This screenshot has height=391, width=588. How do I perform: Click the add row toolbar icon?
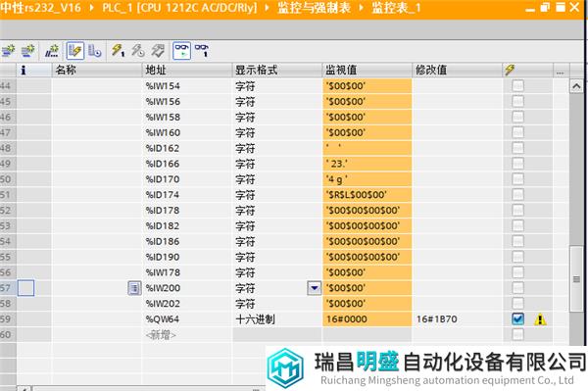coord(27,51)
